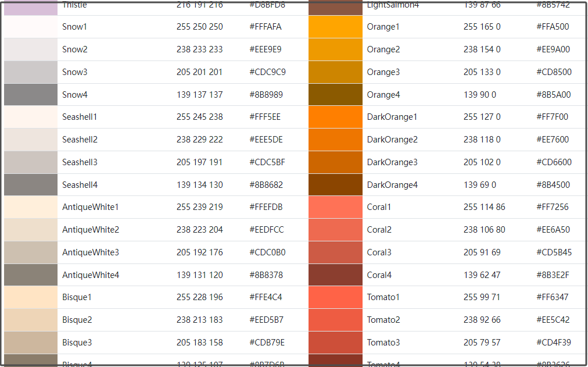Click the Seashell2 color name
The image size is (588, 367).
[x=80, y=140]
